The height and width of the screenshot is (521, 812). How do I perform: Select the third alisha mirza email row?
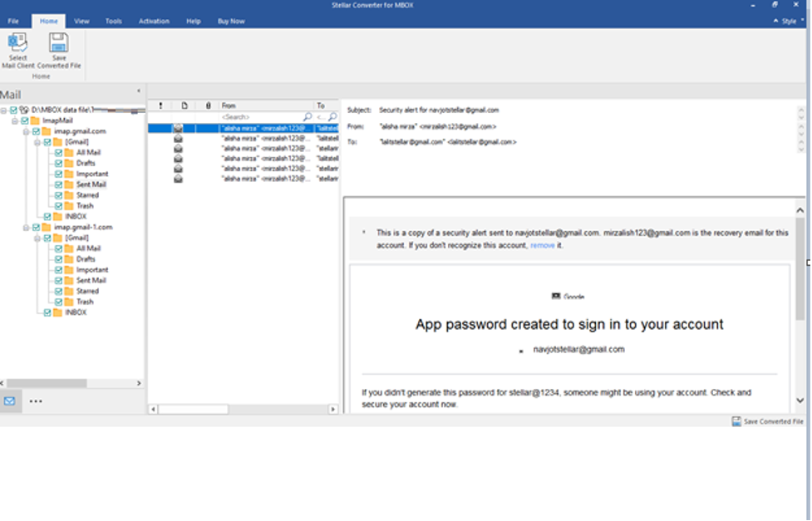[x=244, y=149]
